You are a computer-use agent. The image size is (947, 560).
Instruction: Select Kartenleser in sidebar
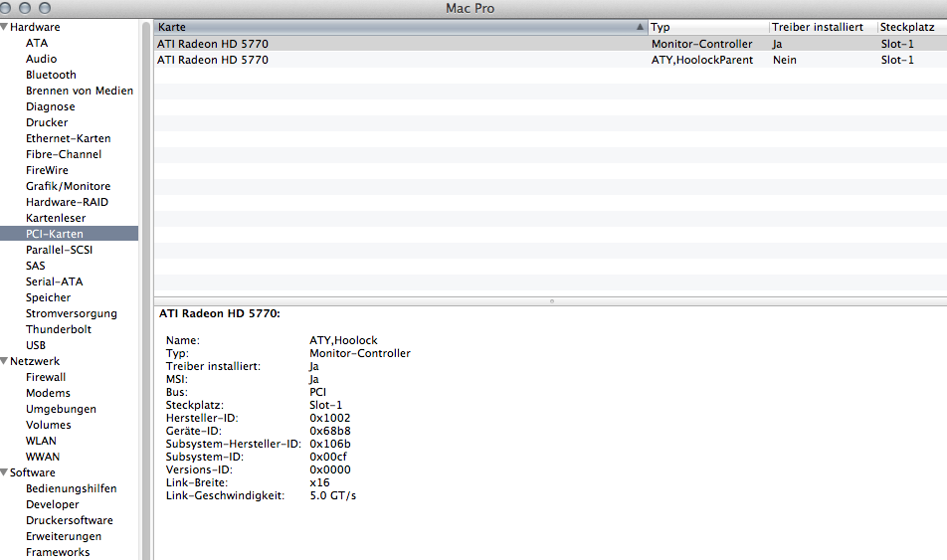(56, 218)
